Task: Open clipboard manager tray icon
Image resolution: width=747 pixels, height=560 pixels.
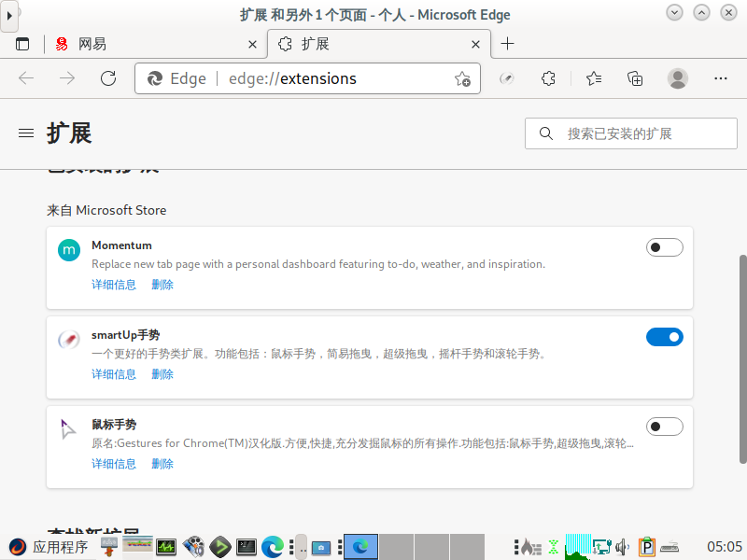Action: [647, 547]
